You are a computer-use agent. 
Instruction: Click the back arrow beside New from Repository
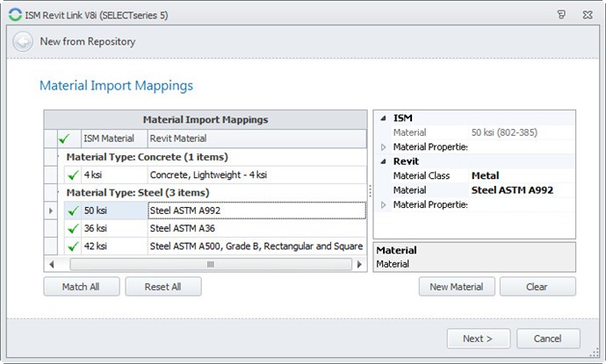coord(23,42)
